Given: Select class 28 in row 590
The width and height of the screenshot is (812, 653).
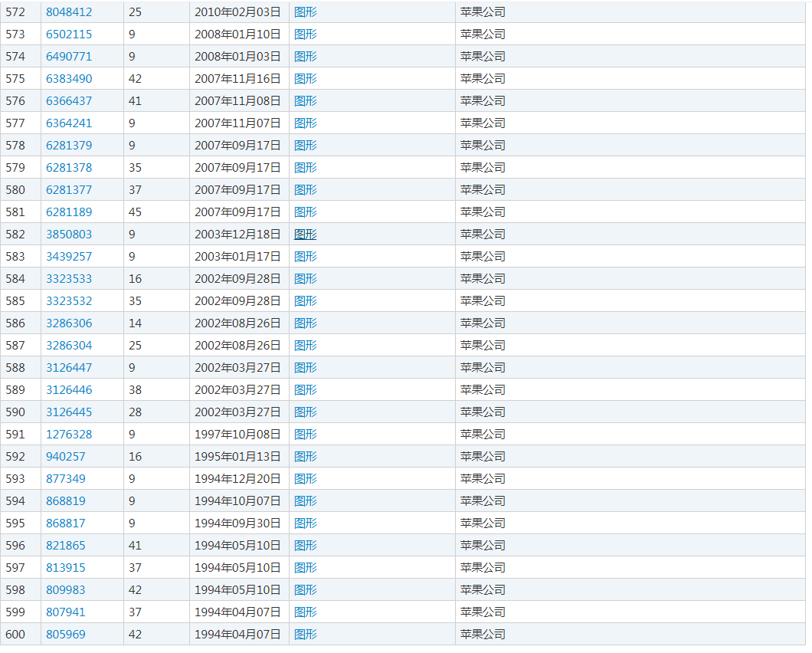Looking at the screenshot, I should 135,412.
